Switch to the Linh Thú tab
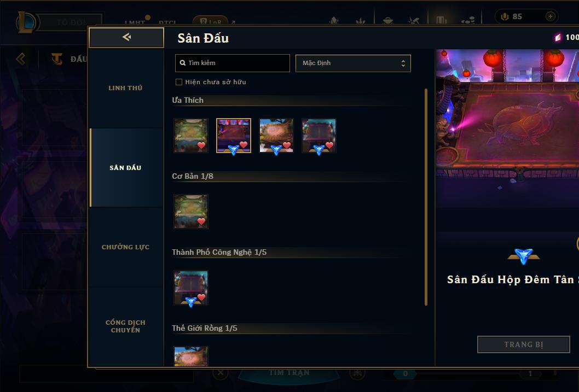Viewport: 579px width, 392px height. pyautogui.click(x=125, y=88)
